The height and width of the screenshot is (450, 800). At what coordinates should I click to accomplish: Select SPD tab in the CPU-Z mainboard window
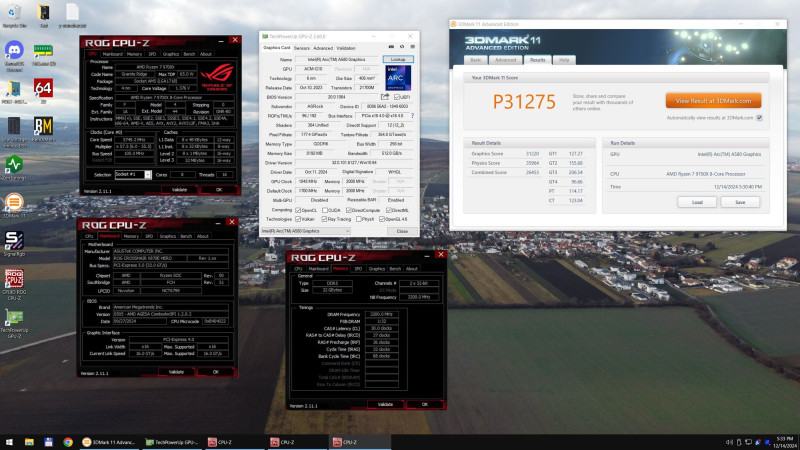(x=149, y=236)
